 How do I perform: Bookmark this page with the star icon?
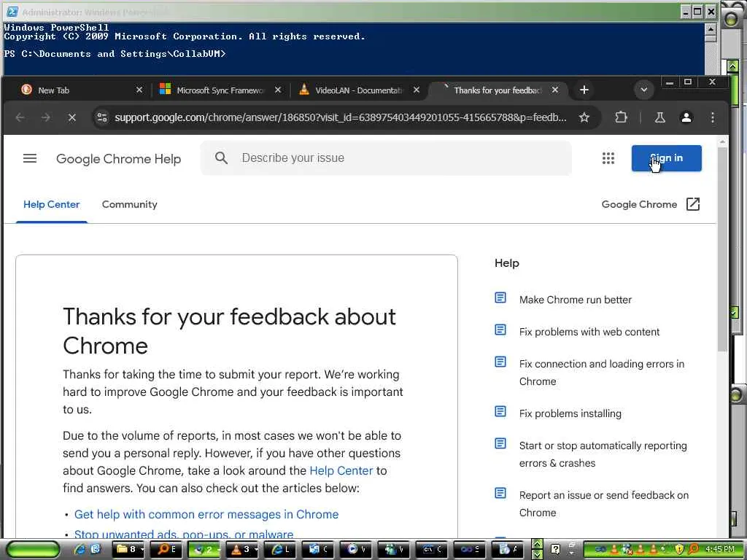coord(584,117)
